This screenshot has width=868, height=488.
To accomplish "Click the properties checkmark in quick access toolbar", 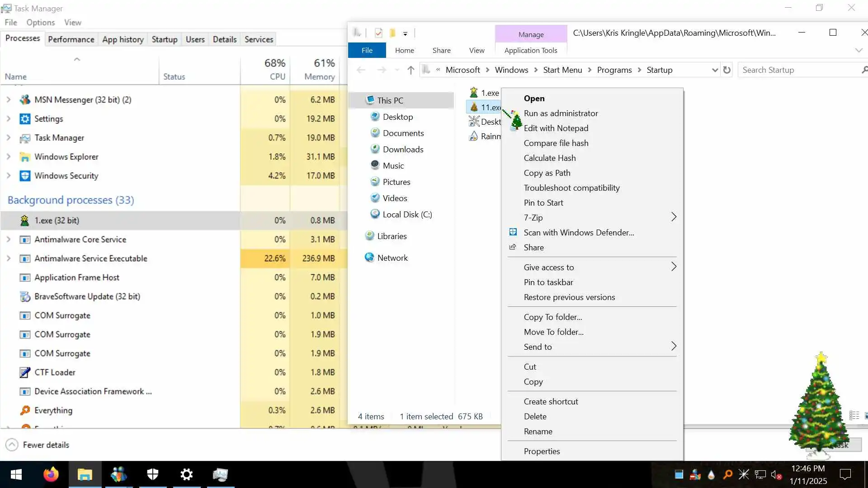I will point(379,33).
